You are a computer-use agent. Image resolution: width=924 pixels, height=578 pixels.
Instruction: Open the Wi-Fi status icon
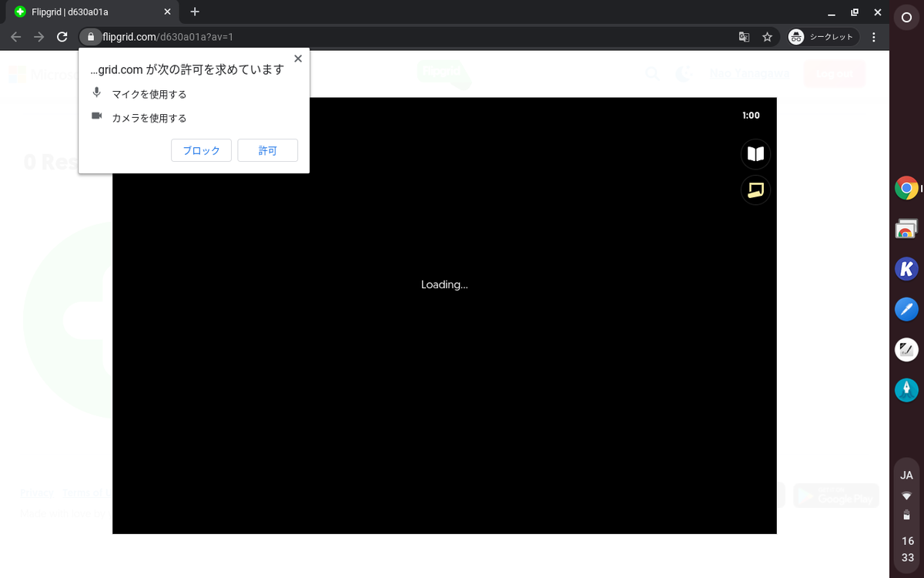(x=906, y=496)
